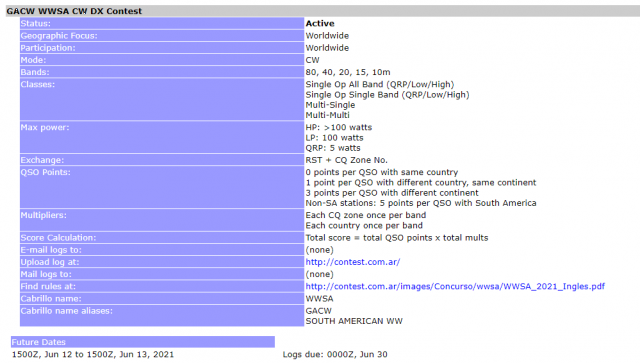This screenshot has width=640, height=363.
Task: Click the 'Active' status value
Action: [320, 23]
